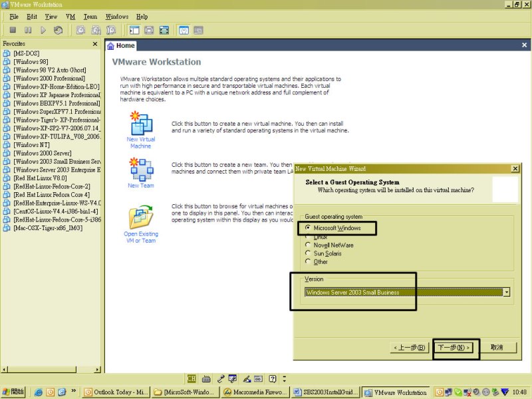The height and width of the screenshot is (399, 532).
Task: Open the VM menu
Action: (70, 17)
